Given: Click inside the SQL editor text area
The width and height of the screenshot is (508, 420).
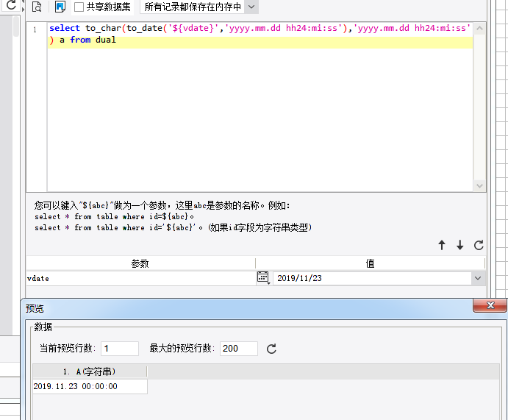Looking at the screenshot, I should click(x=260, y=107).
